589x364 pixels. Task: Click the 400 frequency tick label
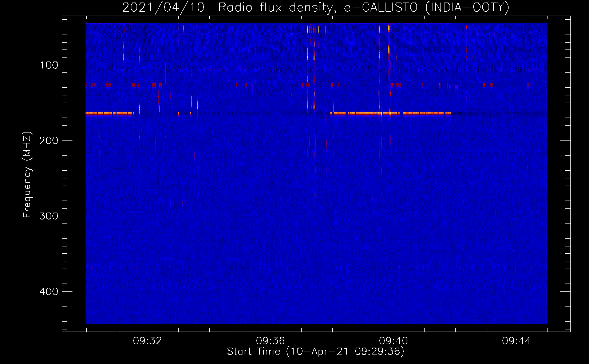tap(49, 292)
